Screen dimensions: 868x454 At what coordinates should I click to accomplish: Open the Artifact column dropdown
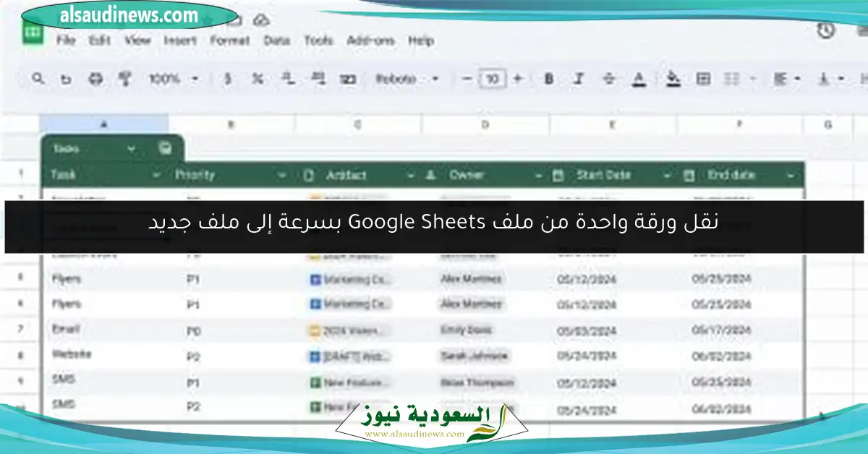410,175
